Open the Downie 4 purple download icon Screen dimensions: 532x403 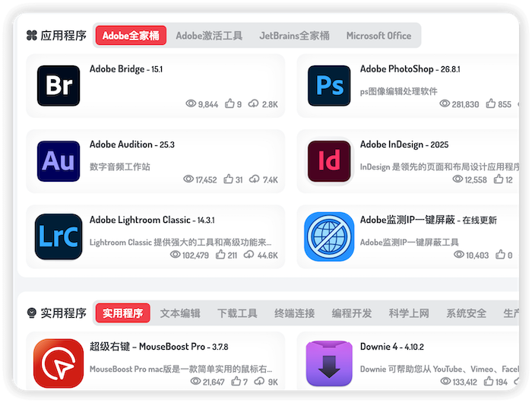(x=329, y=363)
